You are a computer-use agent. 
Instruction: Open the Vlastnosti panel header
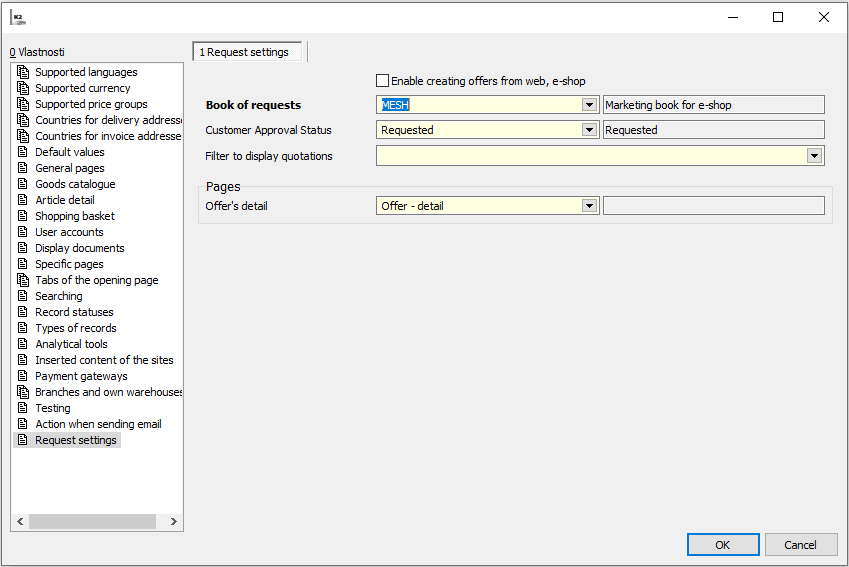38,52
